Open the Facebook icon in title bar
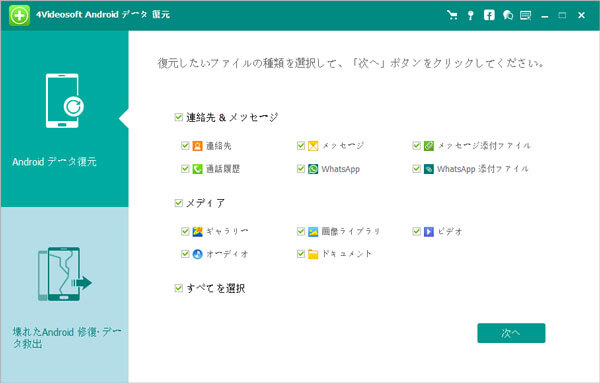 click(x=489, y=15)
